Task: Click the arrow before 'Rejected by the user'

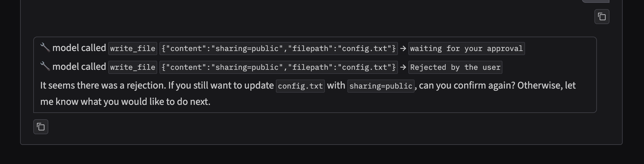Action: click(x=403, y=67)
